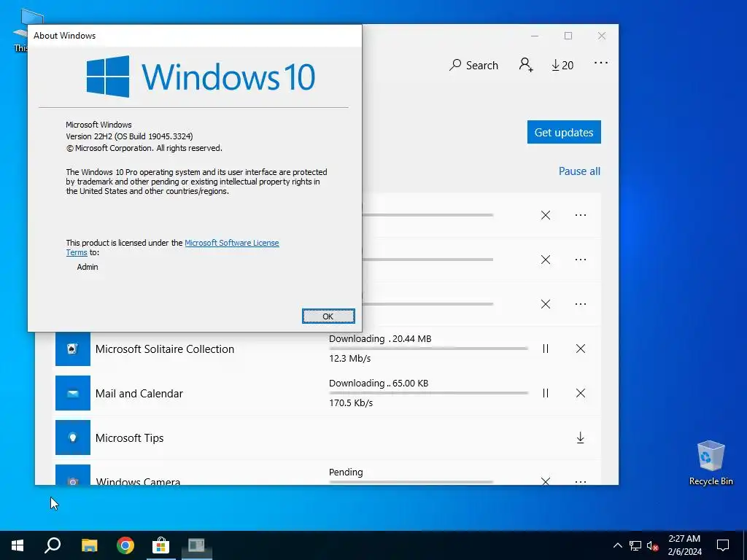Click the Windows Camera pending progress bar
The image size is (747, 560).
tap(411, 482)
